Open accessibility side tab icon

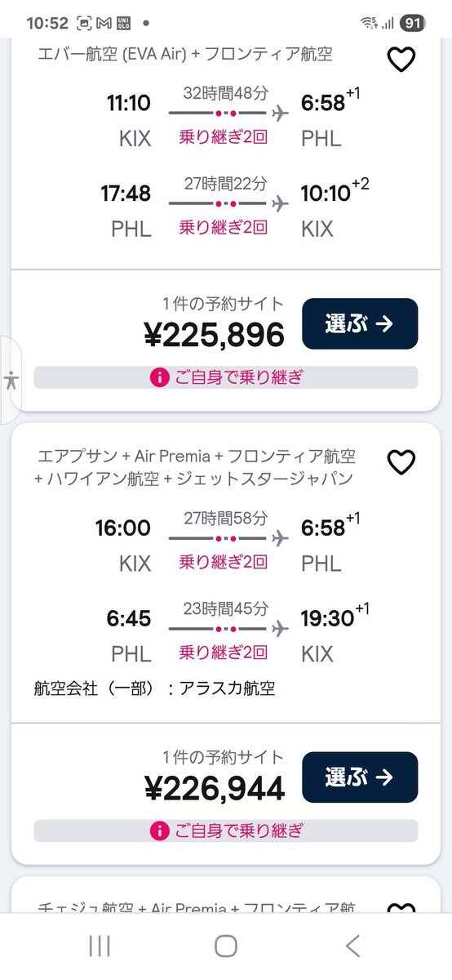point(10,380)
